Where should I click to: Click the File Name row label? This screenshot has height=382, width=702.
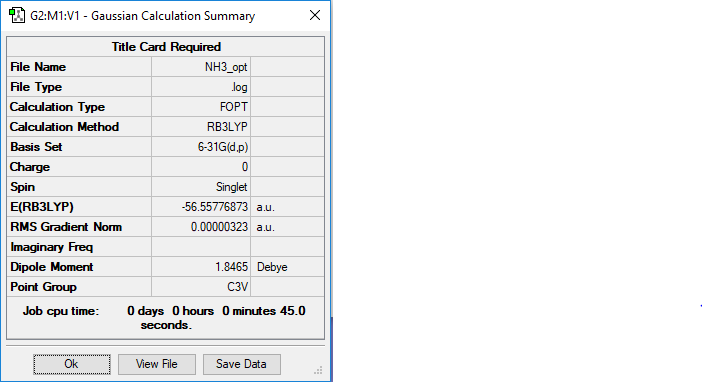tap(38, 67)
